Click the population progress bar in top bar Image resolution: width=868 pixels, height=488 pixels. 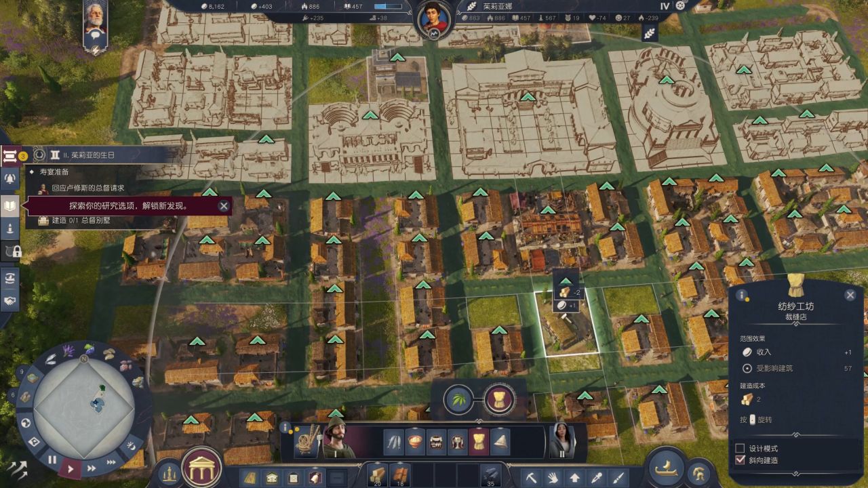tap(389, 7)
